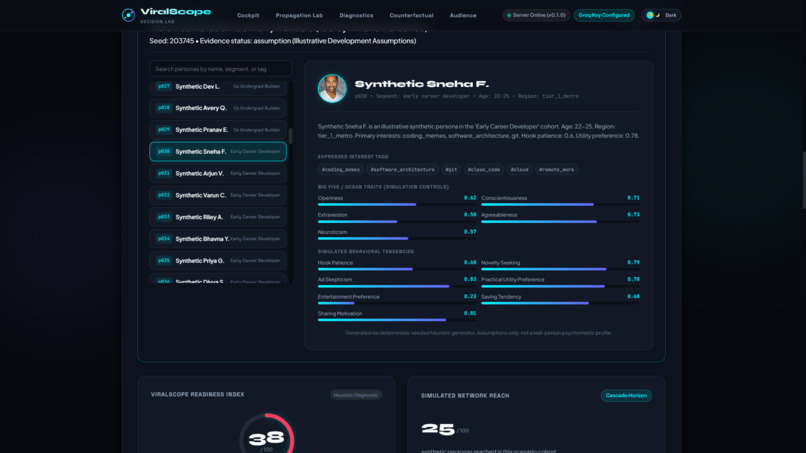Select persona Synthetic Dev L.

coord(218,86)
